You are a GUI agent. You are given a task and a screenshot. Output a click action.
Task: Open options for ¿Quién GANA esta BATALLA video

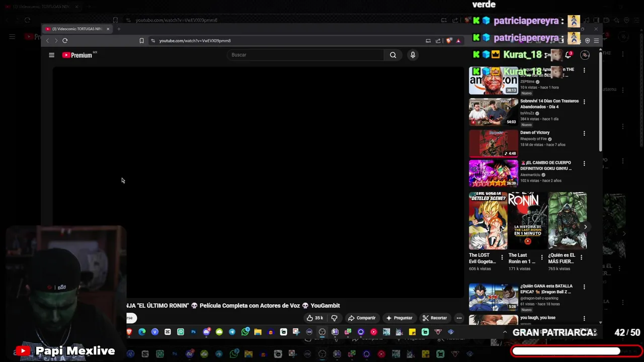coord(584,287)
